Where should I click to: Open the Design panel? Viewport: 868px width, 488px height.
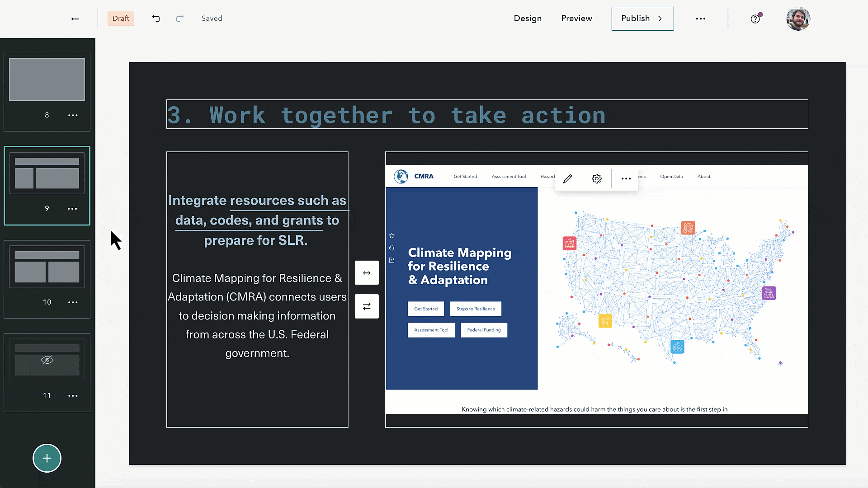click(528, 19)
